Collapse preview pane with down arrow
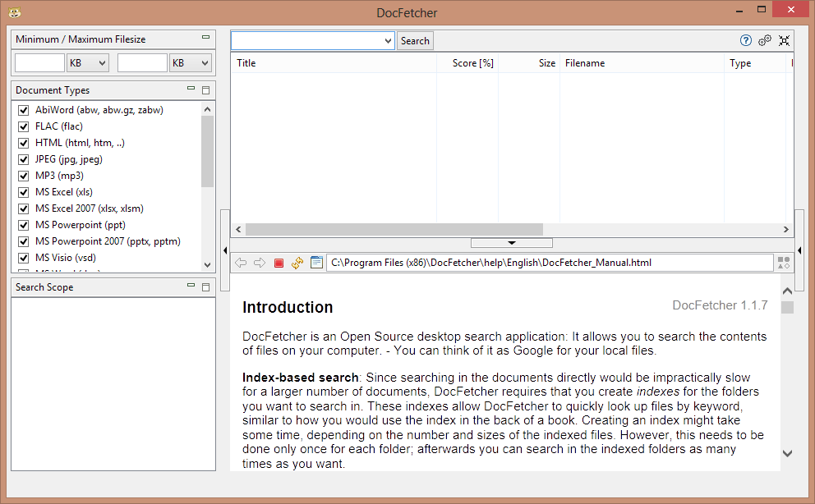The width and height of the screenshot is (815, 504). tap(512, 243)
